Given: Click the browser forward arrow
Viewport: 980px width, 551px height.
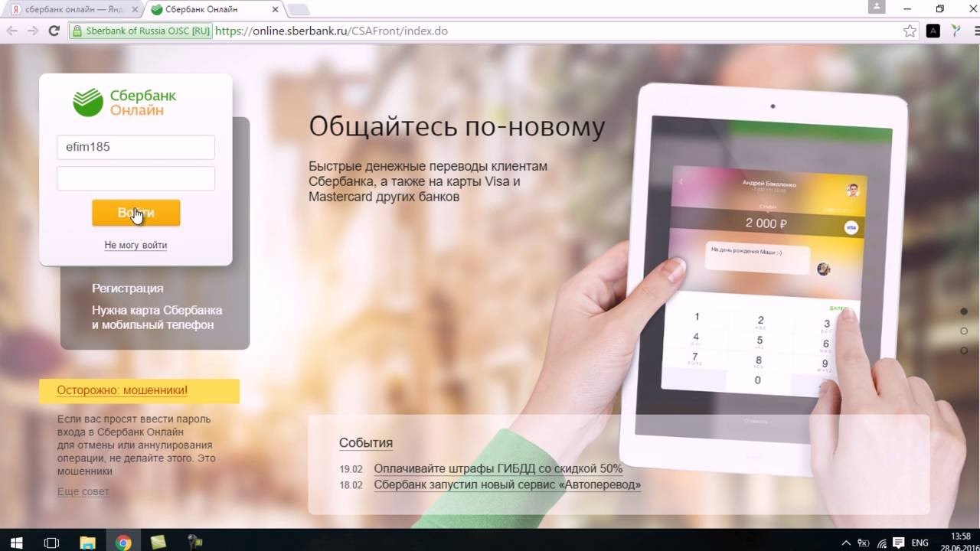Looking at the screenshot, I should point(33,31).
